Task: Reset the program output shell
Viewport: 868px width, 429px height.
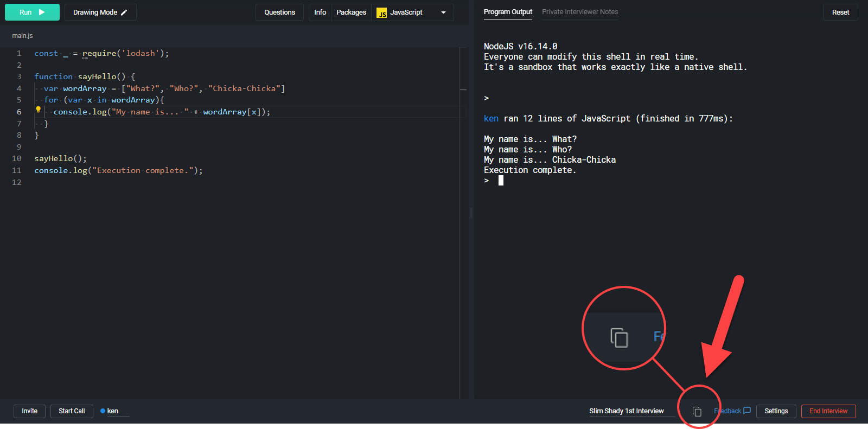Action: coord(840,12)
